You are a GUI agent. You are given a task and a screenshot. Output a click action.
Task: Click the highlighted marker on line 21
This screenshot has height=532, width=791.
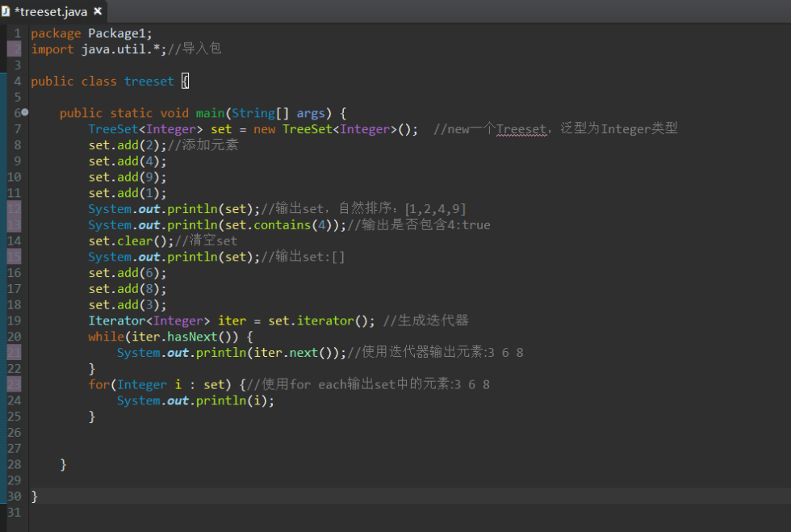15,353
